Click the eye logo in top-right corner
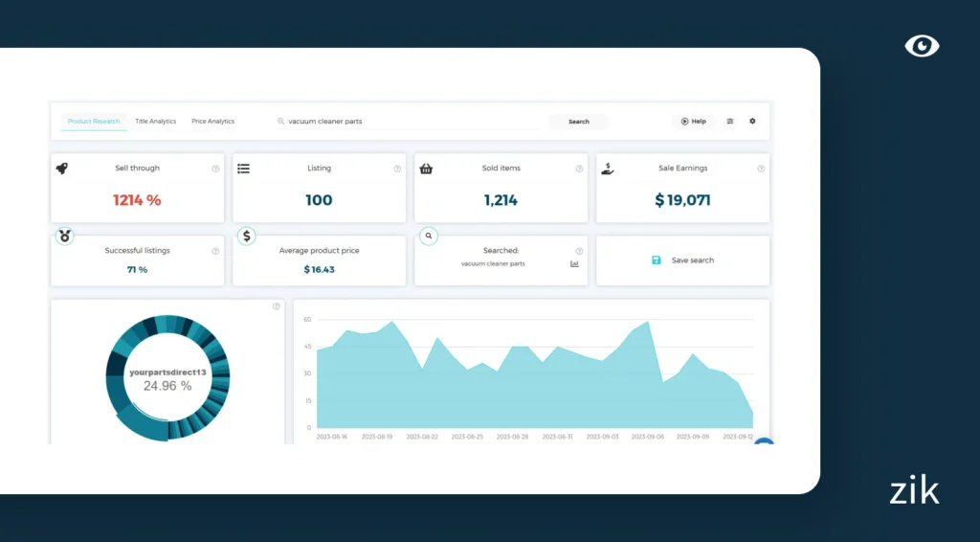Image resolution: width=980 pixels, height=542 pixels. 922,46
